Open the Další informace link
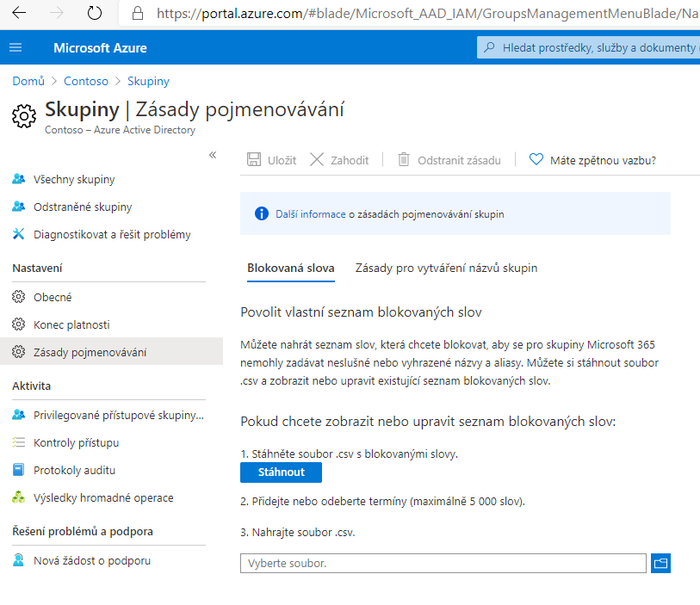This screenshot has width=700, height=605. (x=310, y=214)
